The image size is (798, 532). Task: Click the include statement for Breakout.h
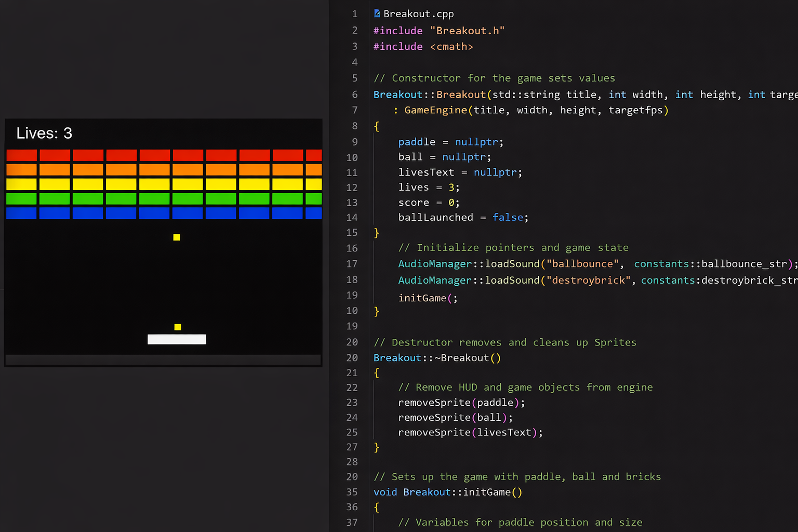coord(439,30)
